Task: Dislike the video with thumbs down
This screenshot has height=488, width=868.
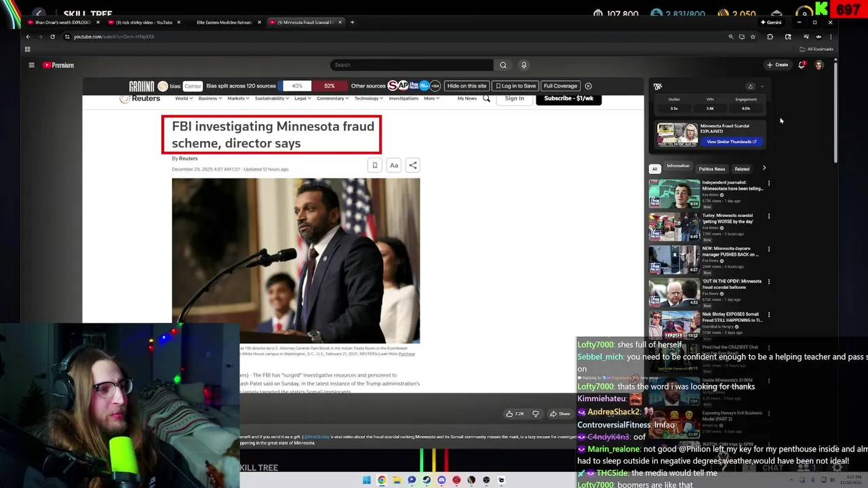Action: coord(536,413)
